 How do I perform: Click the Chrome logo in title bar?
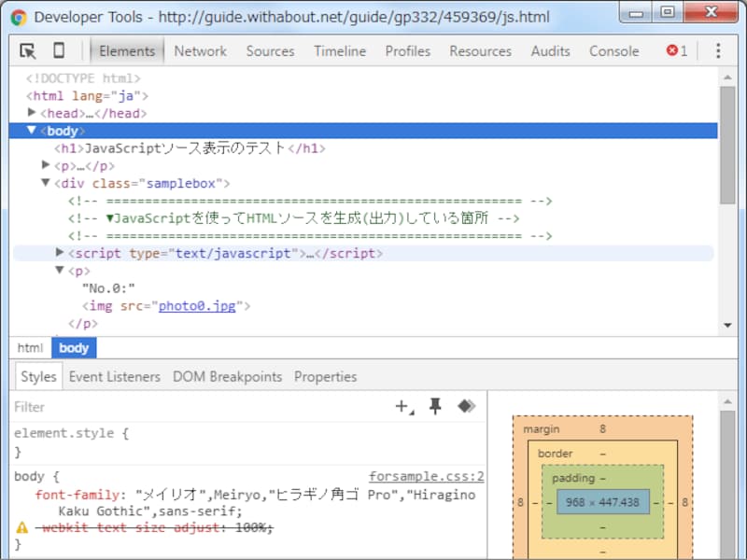pos(19,18)
